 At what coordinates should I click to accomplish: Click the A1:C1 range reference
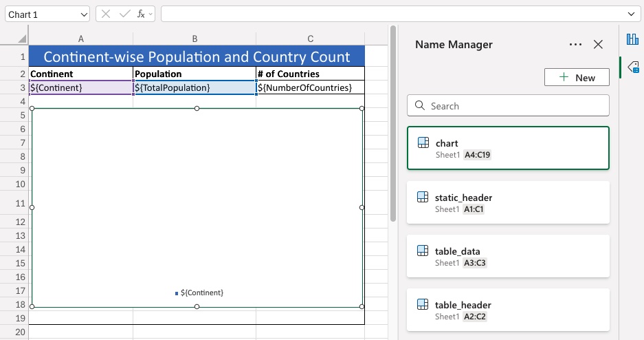tap(474, 209)
